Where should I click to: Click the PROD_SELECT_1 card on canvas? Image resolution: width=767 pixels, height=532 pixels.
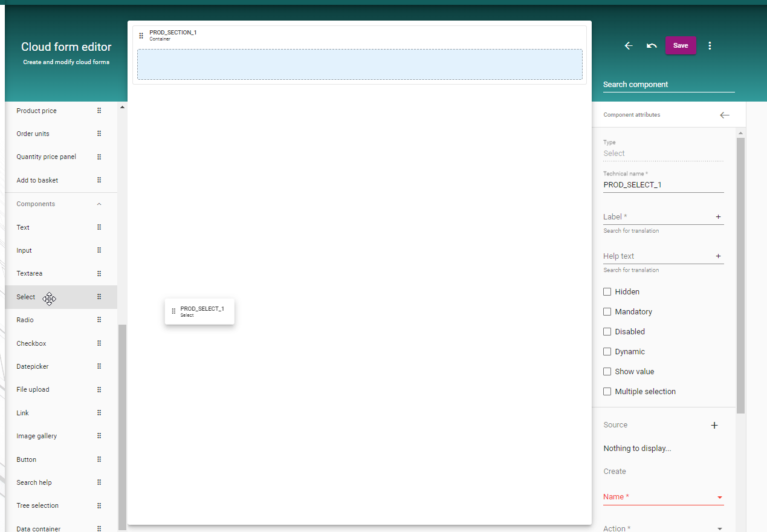[199, 311]
